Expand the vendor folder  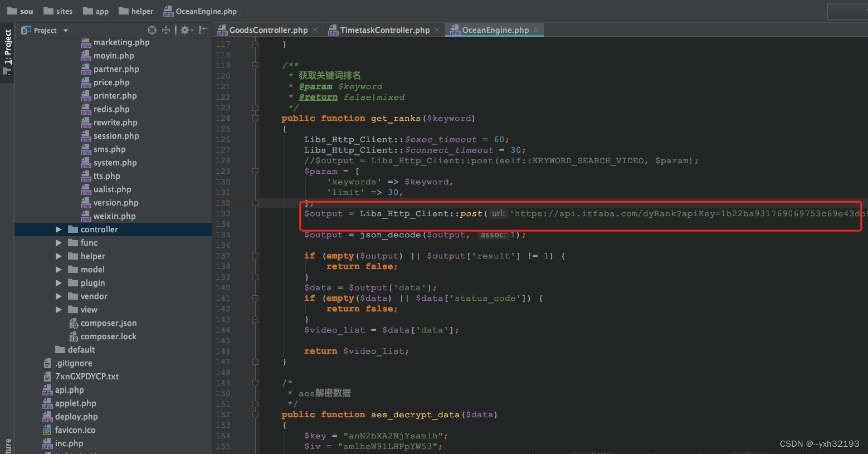click(x=58, y=296)
